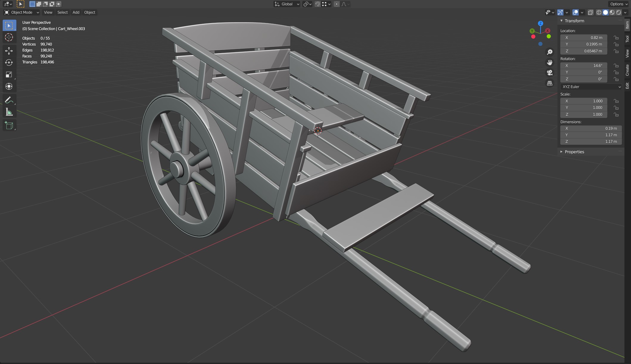Click the Rotation X value field
631x364 pixels.
point(584,65)
